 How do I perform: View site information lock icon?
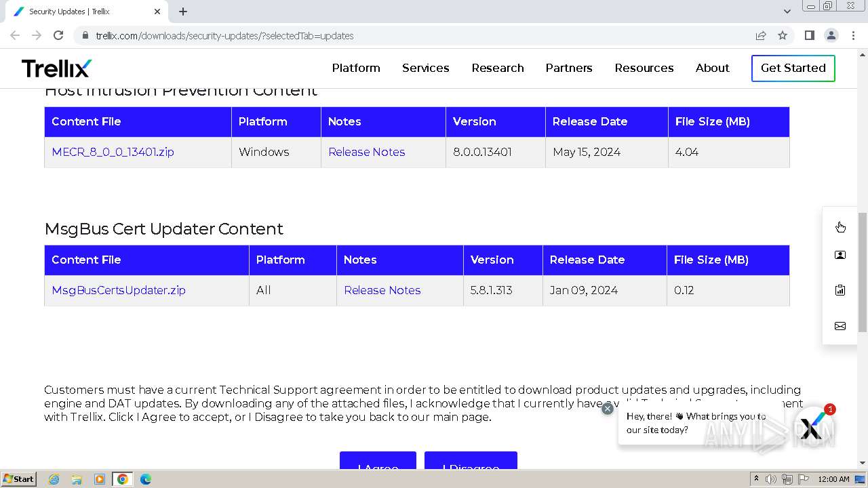85,35
